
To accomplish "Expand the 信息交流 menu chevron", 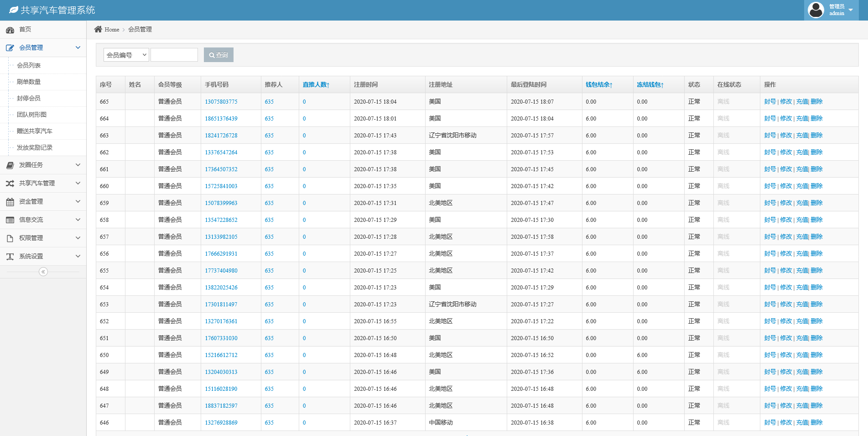I will pyautogui.click(x=78, y=220).
